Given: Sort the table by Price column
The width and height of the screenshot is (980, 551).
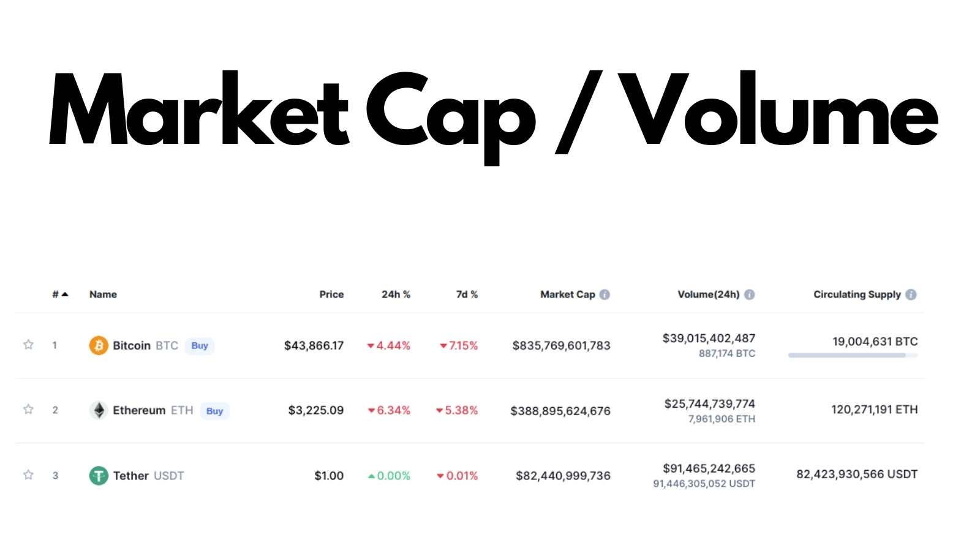Looking at the screenshot, I should point(331,294).
